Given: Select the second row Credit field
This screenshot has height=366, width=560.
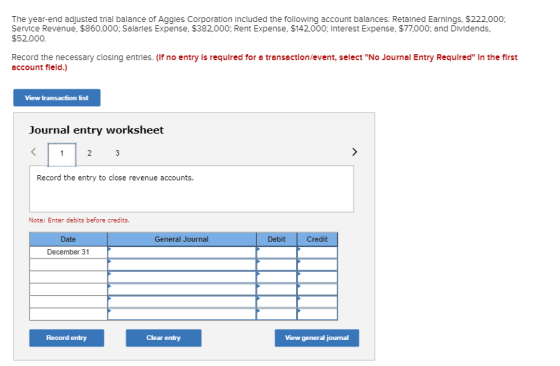Looking at the screenshot, I should tap(317, 265).
